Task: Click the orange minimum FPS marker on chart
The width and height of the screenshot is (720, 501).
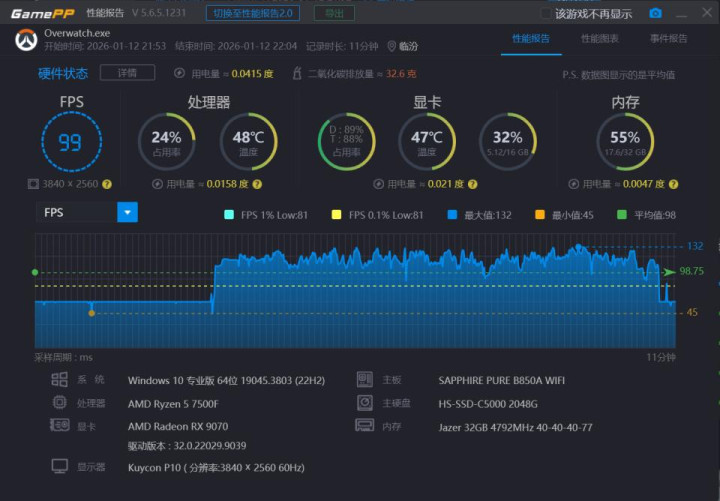Action: (92, 313)
